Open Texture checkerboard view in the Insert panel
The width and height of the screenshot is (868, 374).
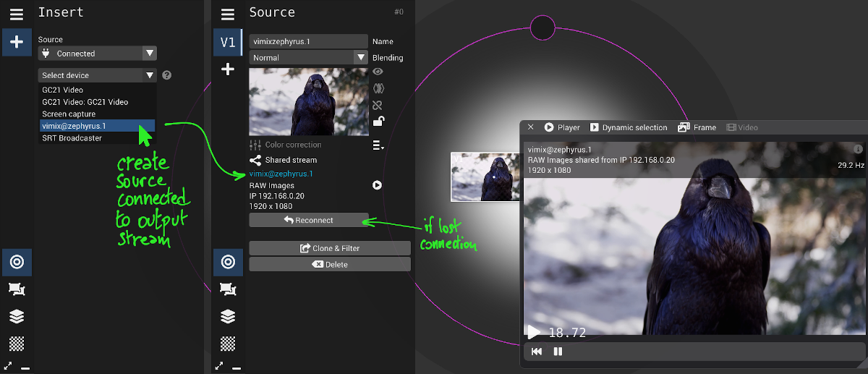tap(17, 343)
